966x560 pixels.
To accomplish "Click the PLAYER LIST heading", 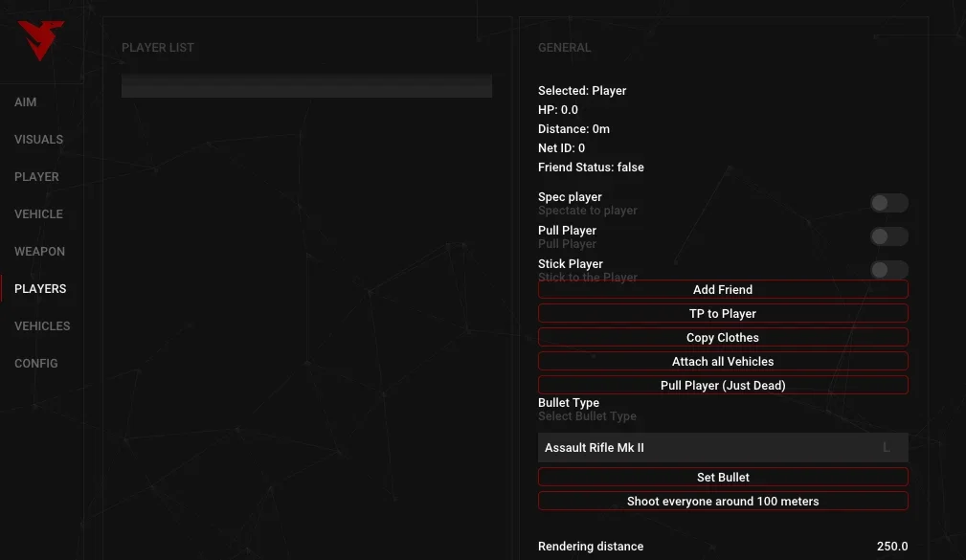I will pyautogui.click(x=158, y=48).
